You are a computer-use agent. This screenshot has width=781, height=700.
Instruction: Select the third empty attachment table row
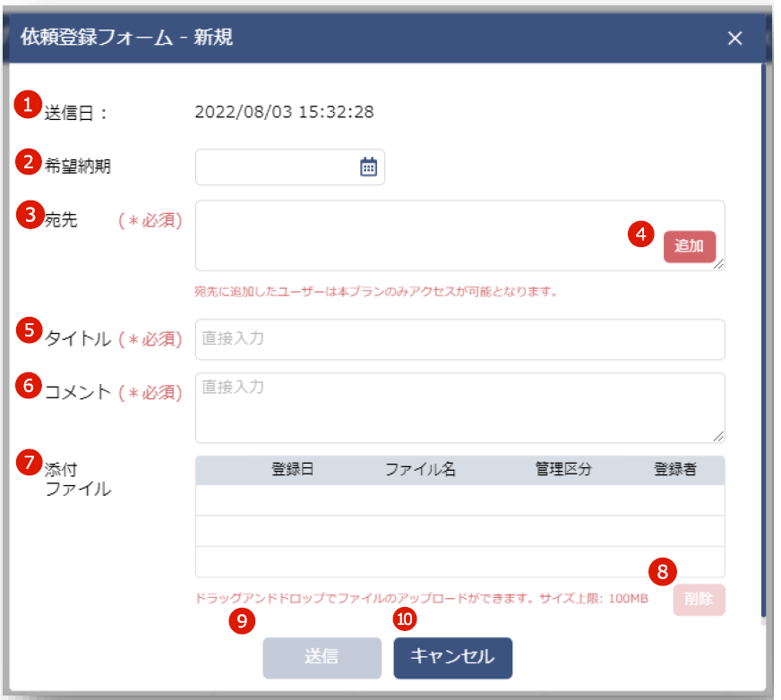point(459,561)
